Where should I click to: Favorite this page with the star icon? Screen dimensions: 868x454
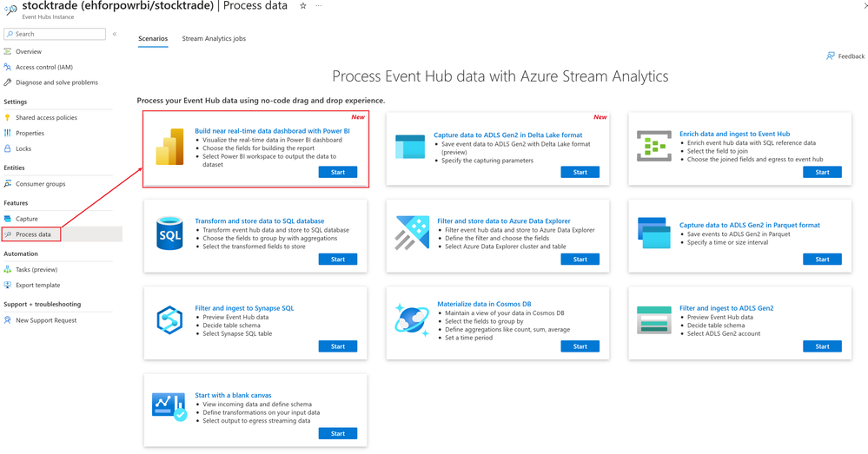[x=303, y=6]
